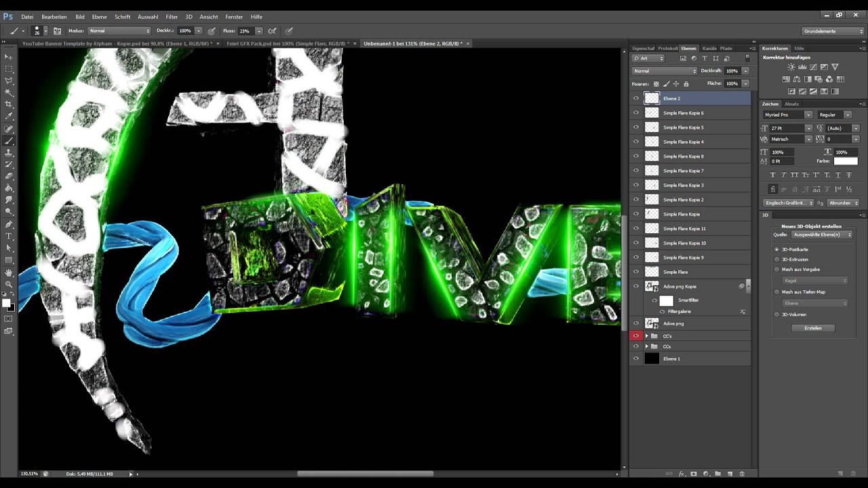This screenshot has width=868, height=488.
Task: Create new group folder icon
Action: click(717, 474)
